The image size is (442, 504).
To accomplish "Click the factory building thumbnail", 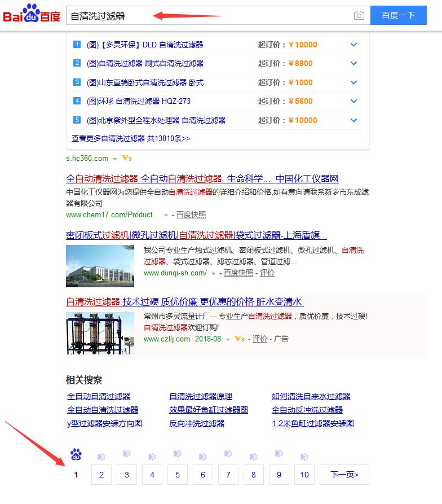I will (100, 266).
